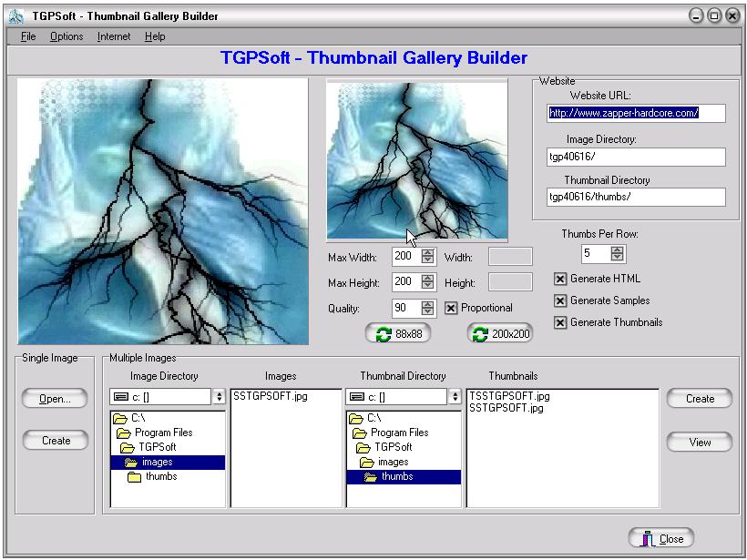Click the 200x200 refresh button

[x=499, y=334]
